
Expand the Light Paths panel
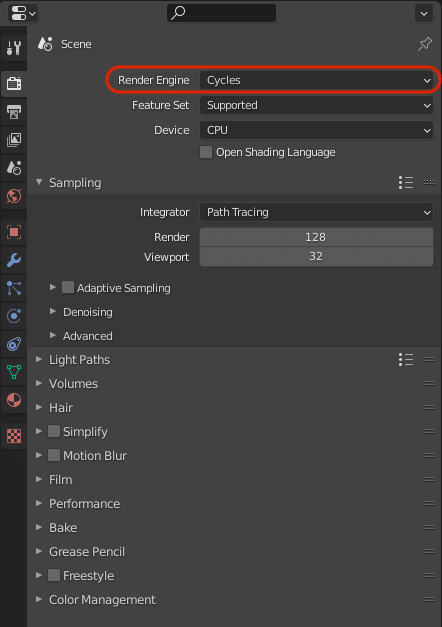point(39,359)
